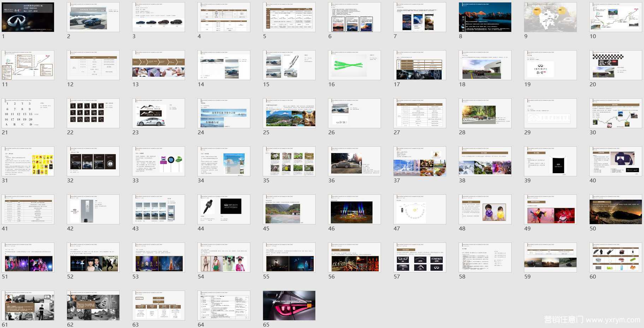644x328 pixels.
Task: Select slide 28 roadside Infiniti sign photo
Action: pos(485,113)
